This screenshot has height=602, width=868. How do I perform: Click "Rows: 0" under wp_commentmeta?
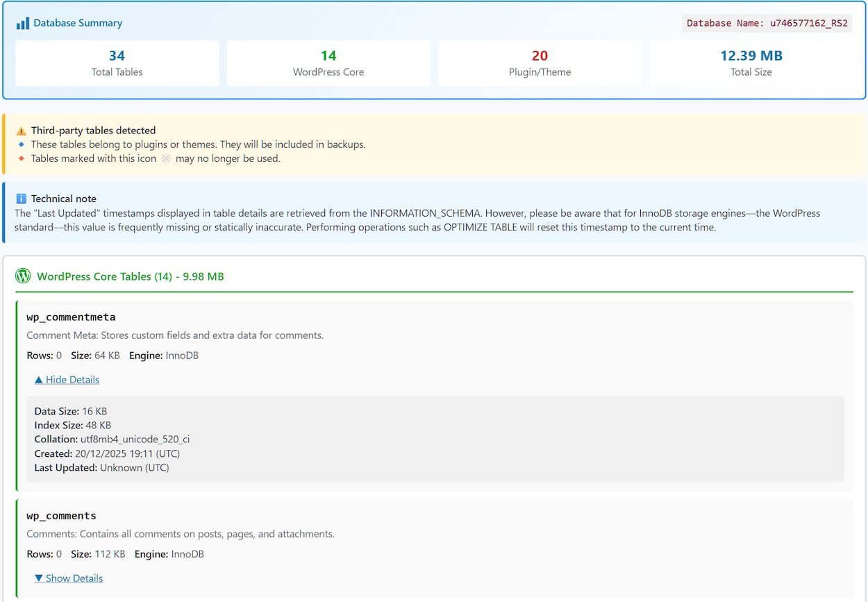click(44, 356)
